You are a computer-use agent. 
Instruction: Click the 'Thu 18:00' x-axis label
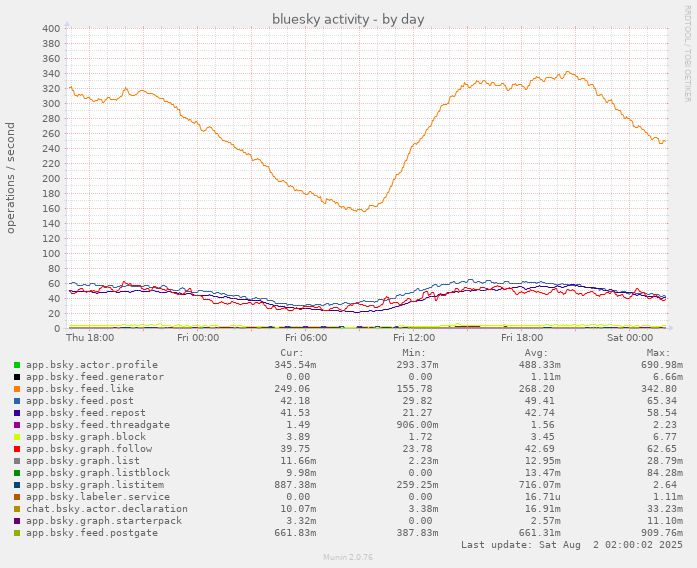(90, 338)
